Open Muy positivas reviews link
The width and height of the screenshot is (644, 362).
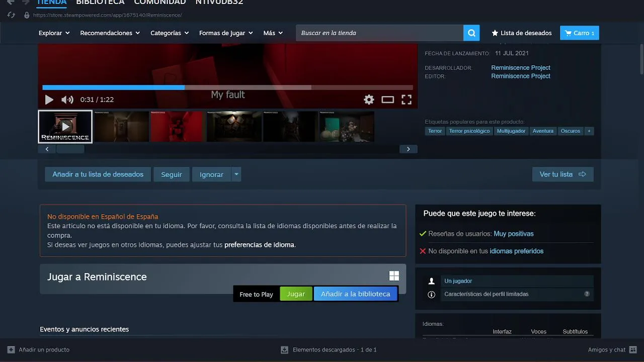[x=514, y=234]
